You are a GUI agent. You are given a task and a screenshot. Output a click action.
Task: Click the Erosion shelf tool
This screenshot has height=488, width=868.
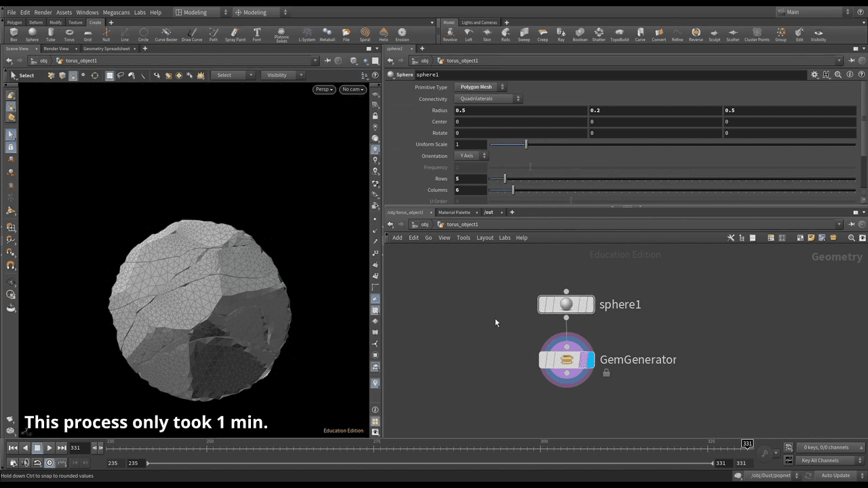[x=402, y=35]
